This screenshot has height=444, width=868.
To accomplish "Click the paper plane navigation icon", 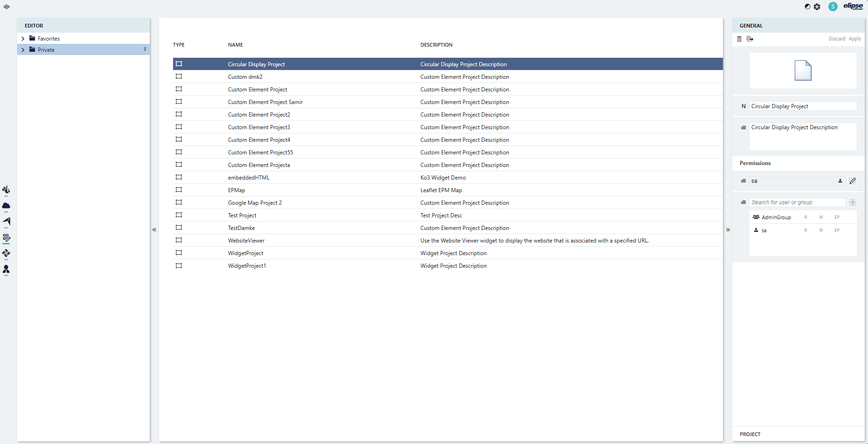I will [6, 221].
